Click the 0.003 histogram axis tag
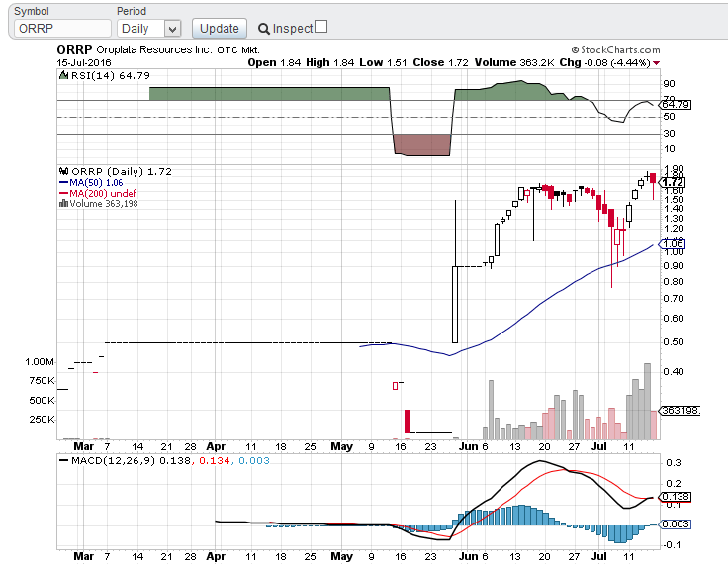728x571 pixels. pos(675,524)
